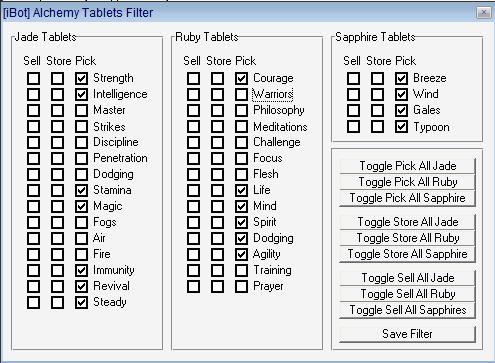
Task: Select Toggle Store All Sapphire button
Action: (x=407, y=254)
